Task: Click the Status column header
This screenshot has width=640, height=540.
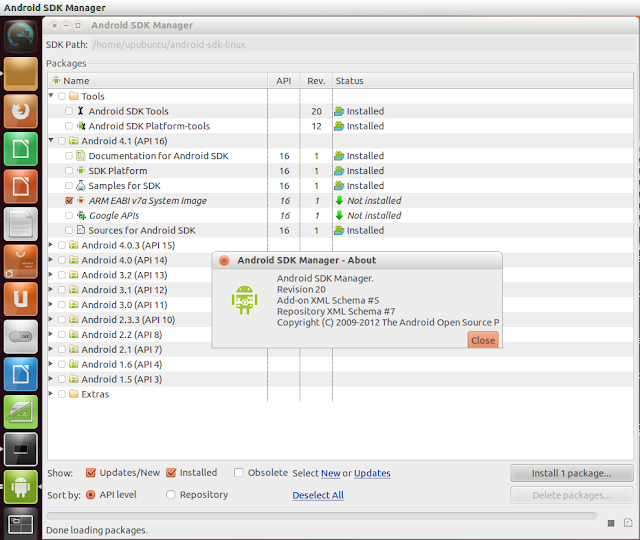Action: tap(483, 81)
